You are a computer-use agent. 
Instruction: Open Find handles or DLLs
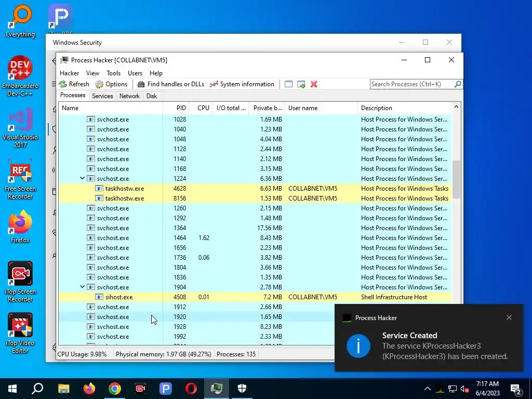click(x=170, y=84)
